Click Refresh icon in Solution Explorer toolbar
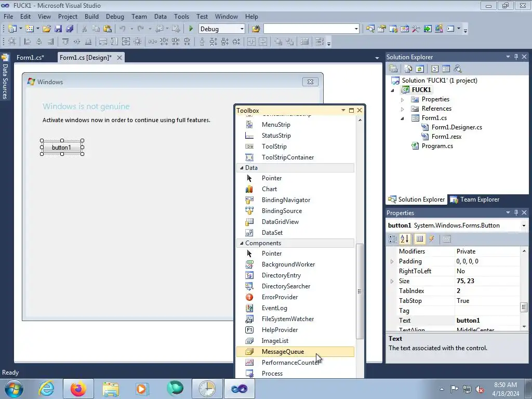 (x=420, y=69)
